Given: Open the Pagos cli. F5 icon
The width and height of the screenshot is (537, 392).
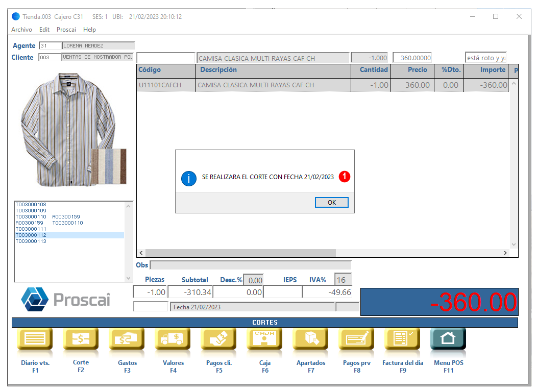Looking at the screenshot, I should [x=218, y=339].
